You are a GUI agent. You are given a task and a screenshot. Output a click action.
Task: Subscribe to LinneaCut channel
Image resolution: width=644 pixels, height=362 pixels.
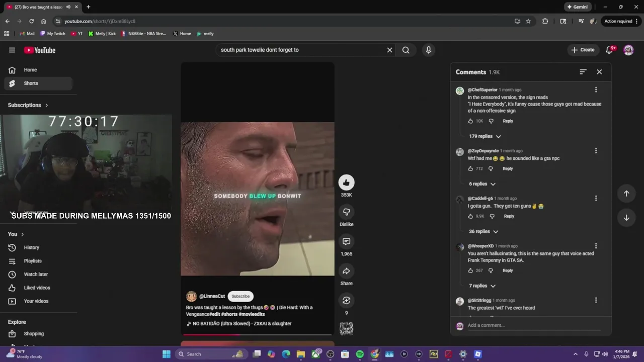[240, 297]
